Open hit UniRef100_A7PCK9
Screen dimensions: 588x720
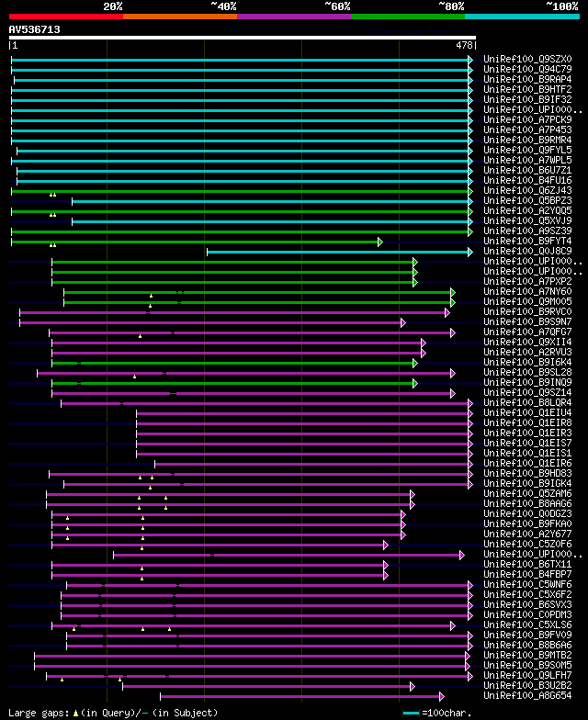tap(527, 119)
